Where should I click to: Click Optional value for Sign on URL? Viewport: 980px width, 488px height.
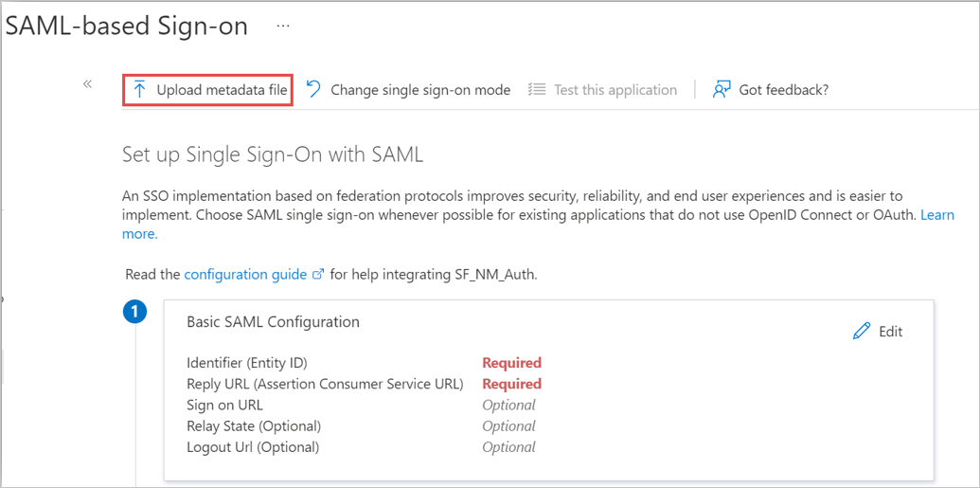508,405
